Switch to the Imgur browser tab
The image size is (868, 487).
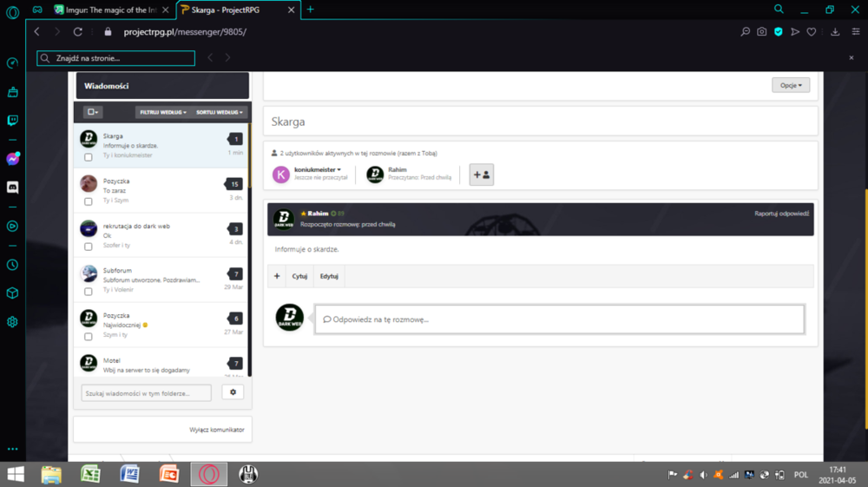coord(111,10)
